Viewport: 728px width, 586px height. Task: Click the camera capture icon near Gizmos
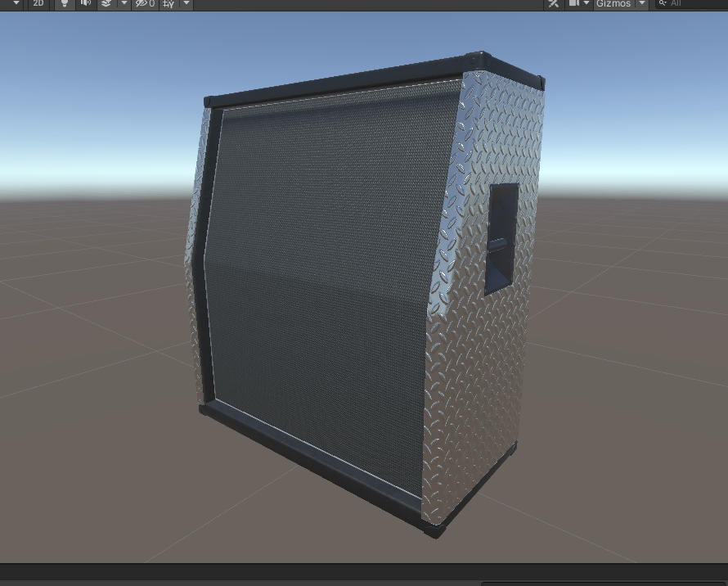(x=573, y=4)
